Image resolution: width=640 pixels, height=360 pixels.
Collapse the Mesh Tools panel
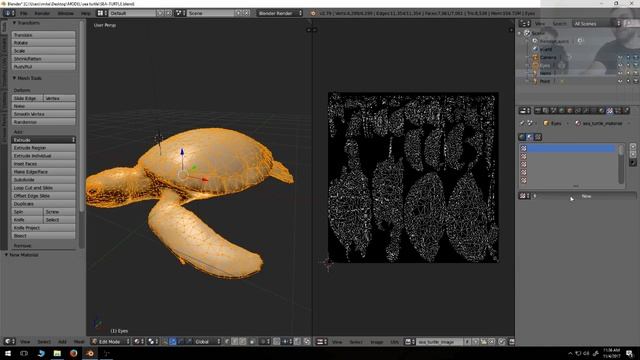coord(14,78)
